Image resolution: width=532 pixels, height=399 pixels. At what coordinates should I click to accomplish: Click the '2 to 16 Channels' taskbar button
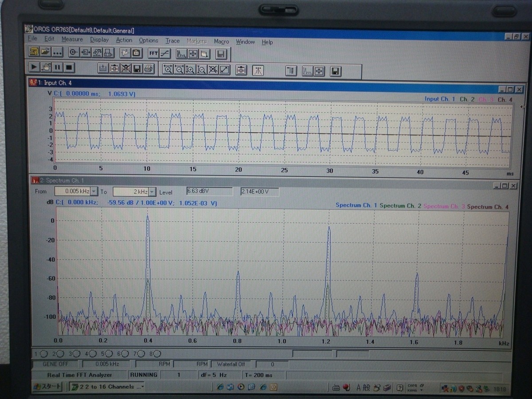pos(106,387)
